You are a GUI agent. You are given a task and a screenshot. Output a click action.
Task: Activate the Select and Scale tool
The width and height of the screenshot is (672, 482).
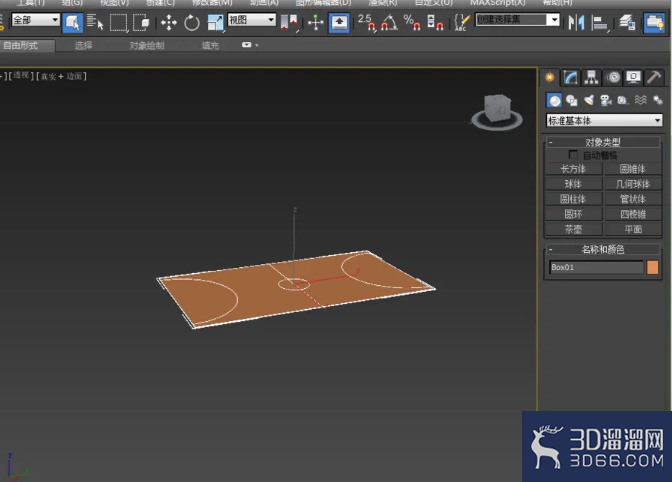[x=215, y=22]
